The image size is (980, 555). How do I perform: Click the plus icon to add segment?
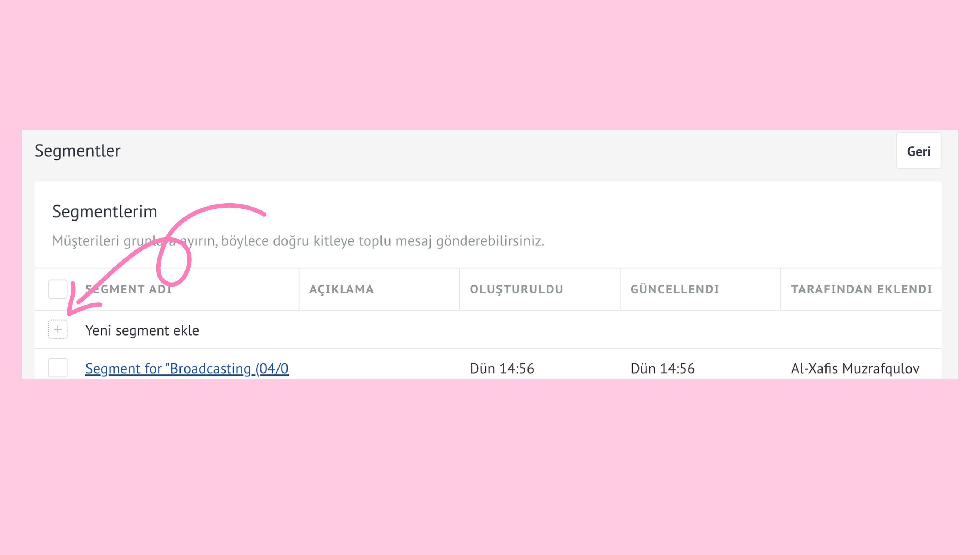[58, 329]
